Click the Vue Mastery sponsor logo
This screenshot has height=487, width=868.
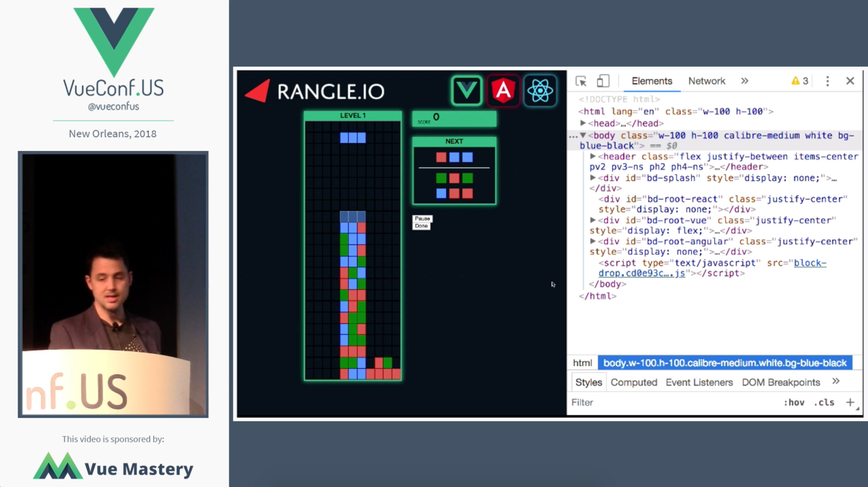[x=113, y=466]
